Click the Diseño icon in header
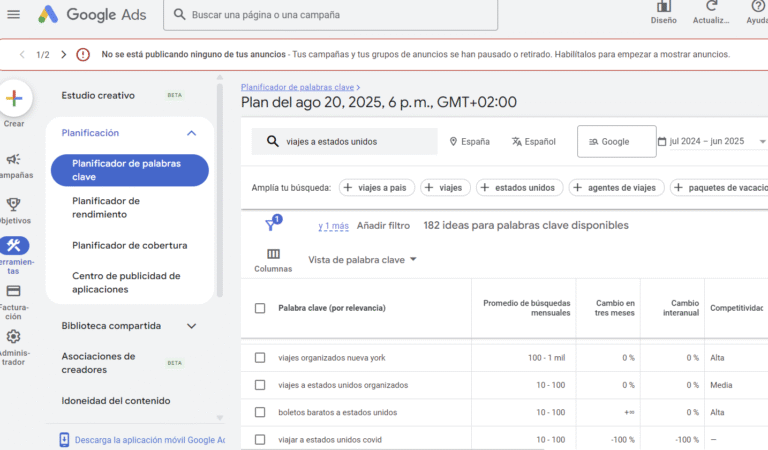This screenshot has height=450, width=768. (664, 8)
